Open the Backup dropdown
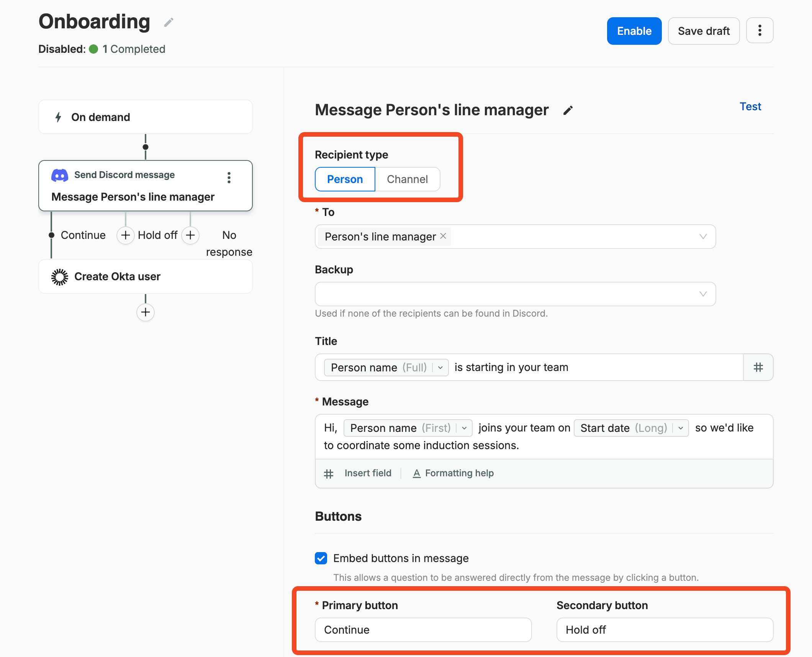The image size is (812, 657). click(x=515, y=294)
